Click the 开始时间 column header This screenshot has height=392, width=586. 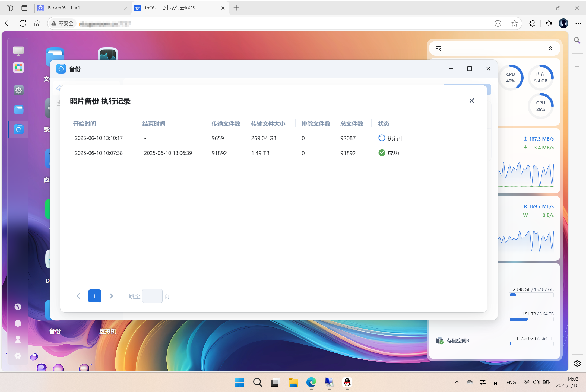coord(84,124)
